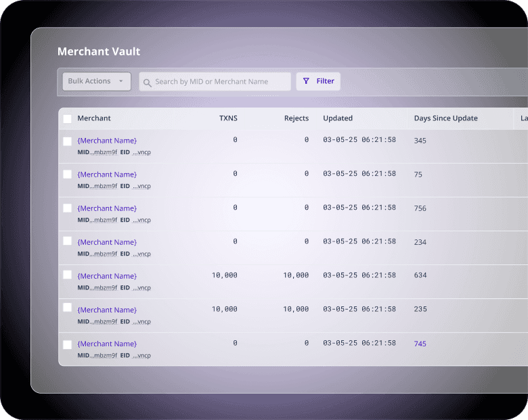Click the search magnifier icon
This screenshot has height=420, width=528.
point(147,83)
